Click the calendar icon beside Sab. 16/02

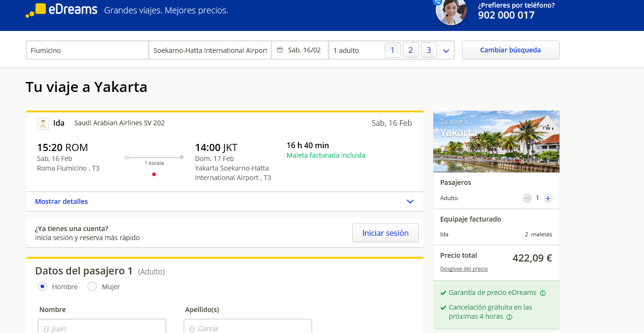[280, 50]
